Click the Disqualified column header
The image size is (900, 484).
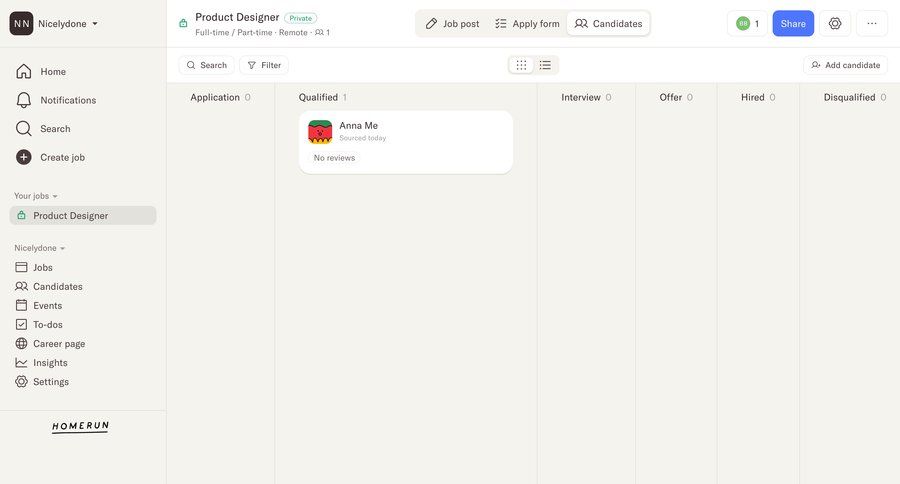pyautogui.click(x=855, y=98)
